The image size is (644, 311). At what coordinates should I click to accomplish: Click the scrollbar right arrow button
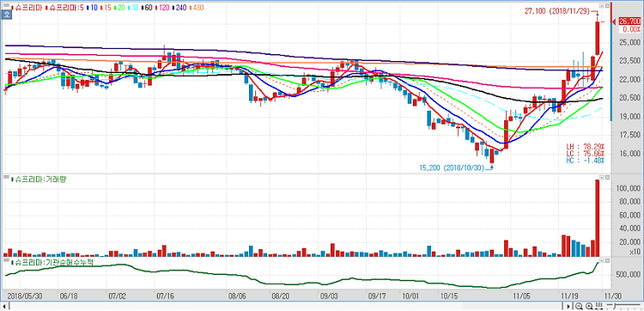pos(568,306)
